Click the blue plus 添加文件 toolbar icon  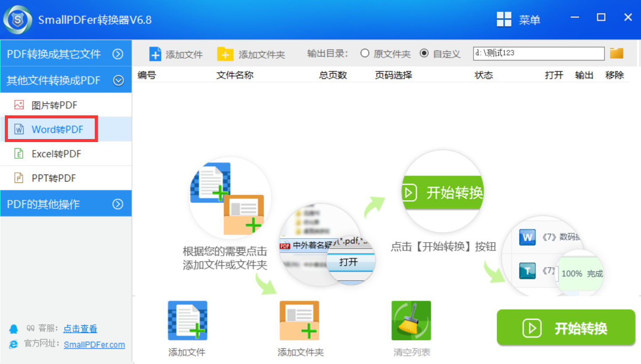pyautogui.click(x=155, y=54)
